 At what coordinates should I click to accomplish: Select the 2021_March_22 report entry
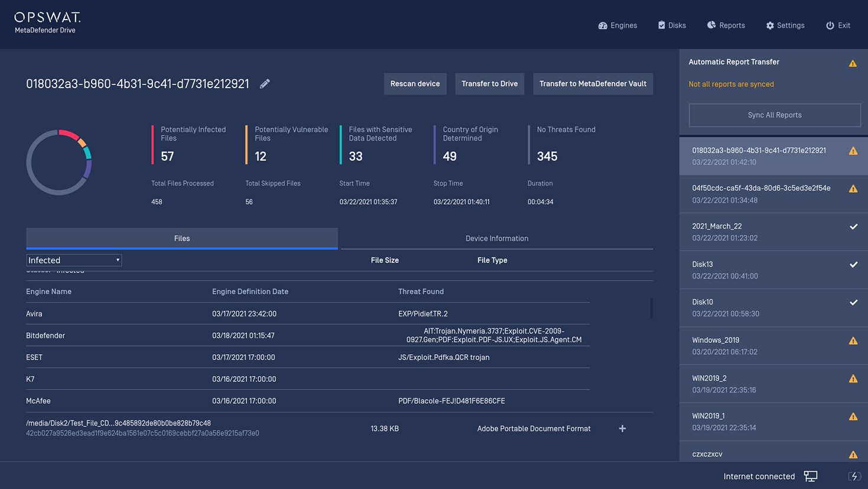click(773, 232)
